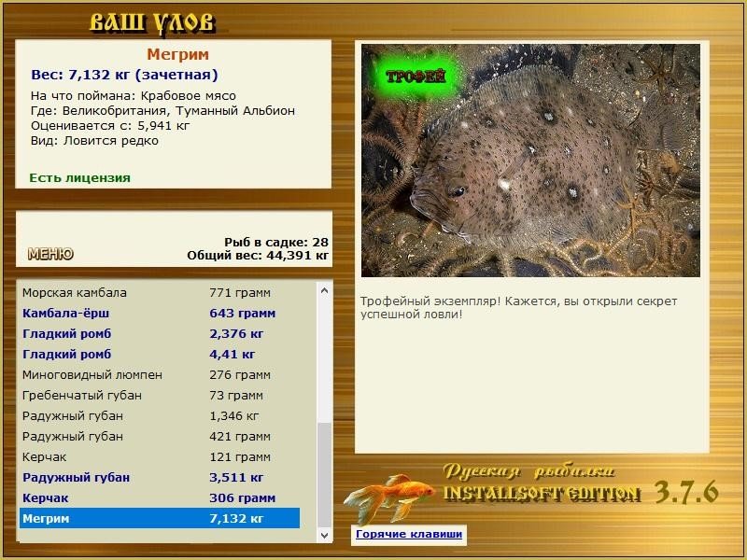The height and width of the screenshot is (560, 747).
Task: Select the Камбала-ёрш list row
Action: click(x=160, y=314)
